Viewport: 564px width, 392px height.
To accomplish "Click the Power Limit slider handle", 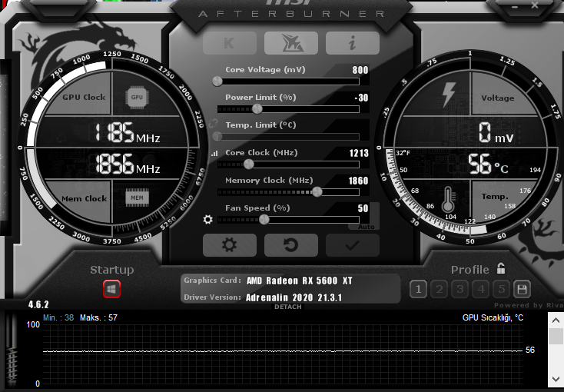I will (x=257, y=108).
